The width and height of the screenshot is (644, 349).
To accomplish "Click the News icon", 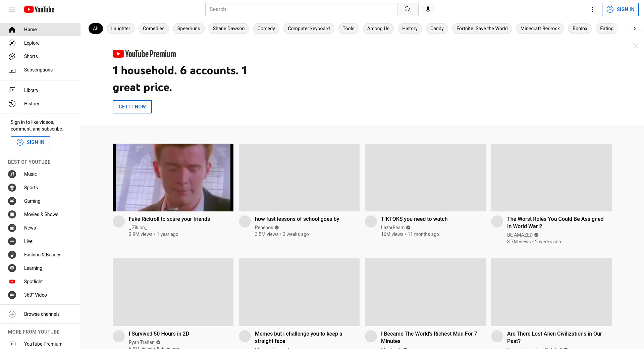I will (x=12, y=228).
